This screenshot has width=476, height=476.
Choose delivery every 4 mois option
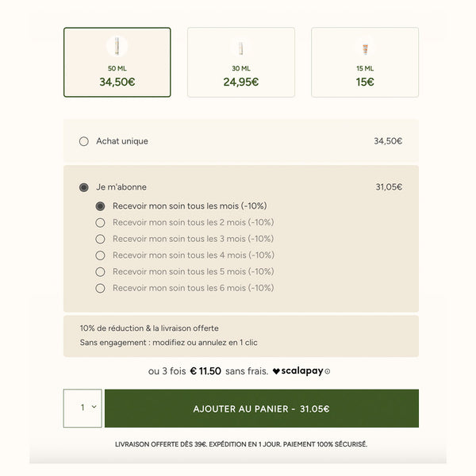(100, 255)
